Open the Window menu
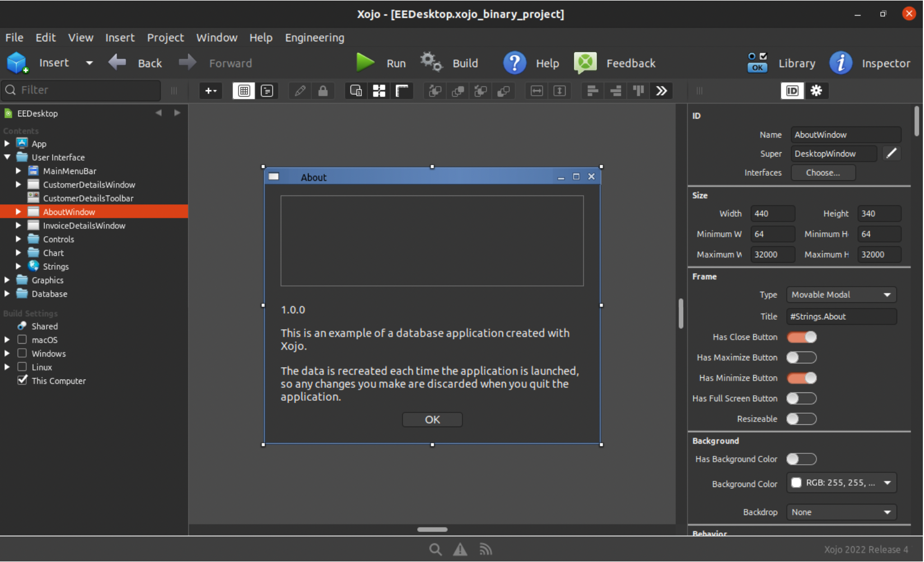Viewport: 924px width, 562px height. point(217,38)
